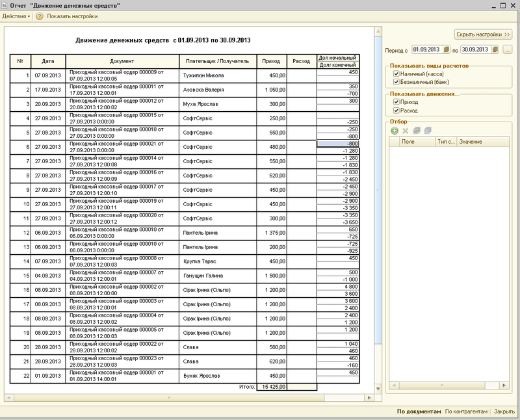Click the uncheck all filters icon
520x420 pixels.
[428, 131]
